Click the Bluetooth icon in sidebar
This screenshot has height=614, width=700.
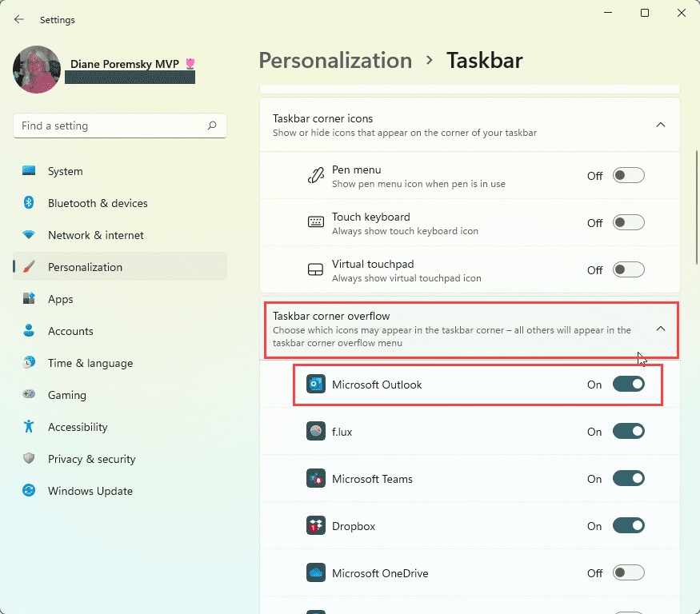29,202
